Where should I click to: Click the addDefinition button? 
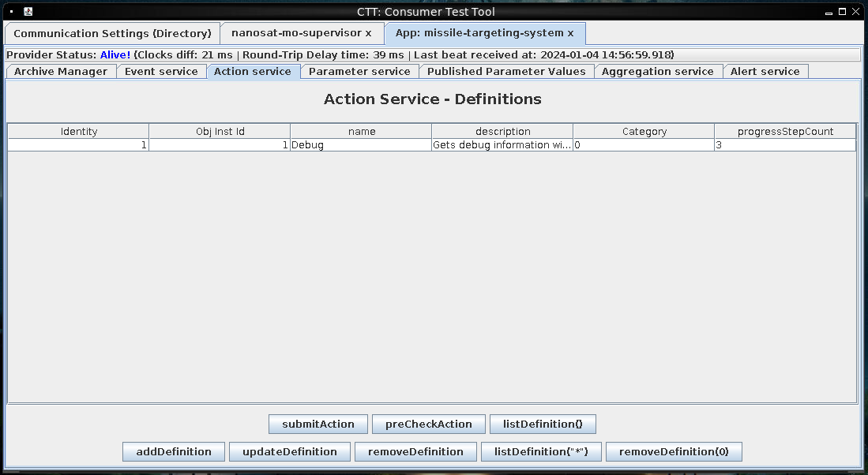174,452
